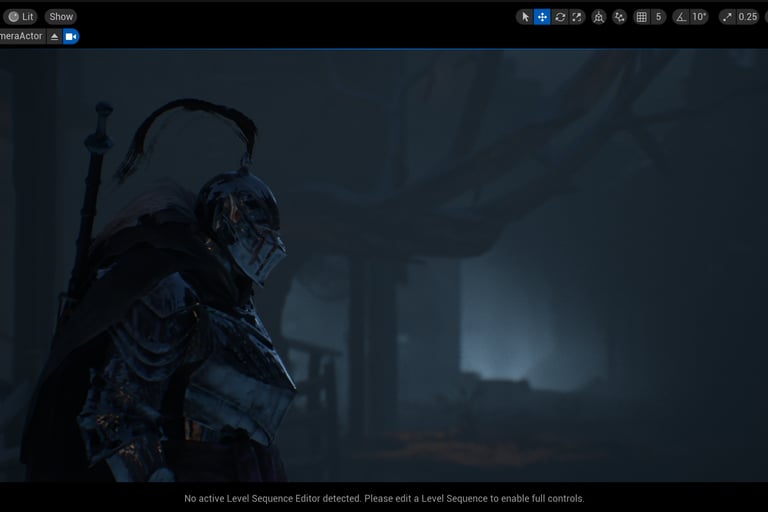Open scale snap 0.25 dropdown
768x512 pixels.
point(748,17)
